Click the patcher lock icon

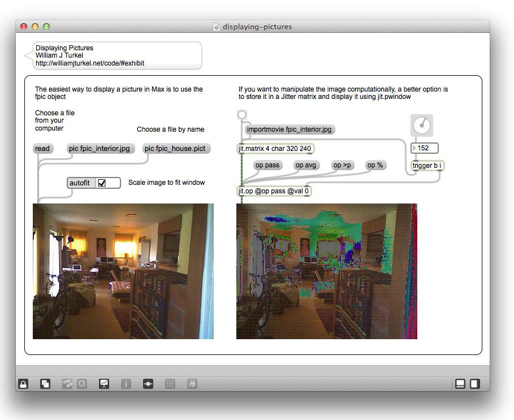point(23,384)
